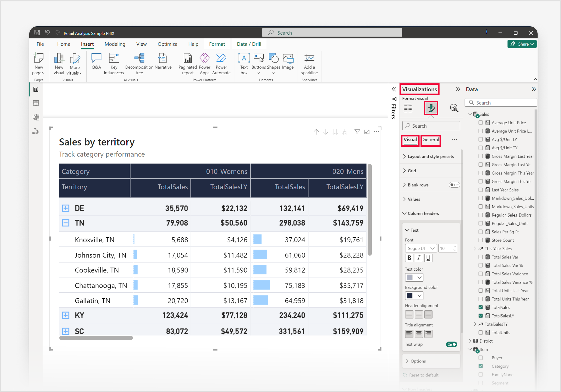Open the Analytics magnifier pane icon
The image size is (561, 392).
tap(454, 108)
